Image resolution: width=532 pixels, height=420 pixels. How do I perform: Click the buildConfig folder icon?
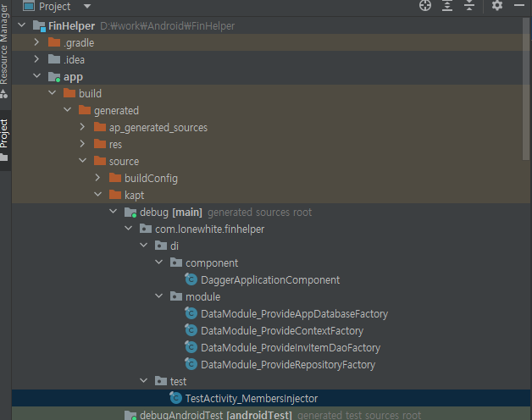115,178
